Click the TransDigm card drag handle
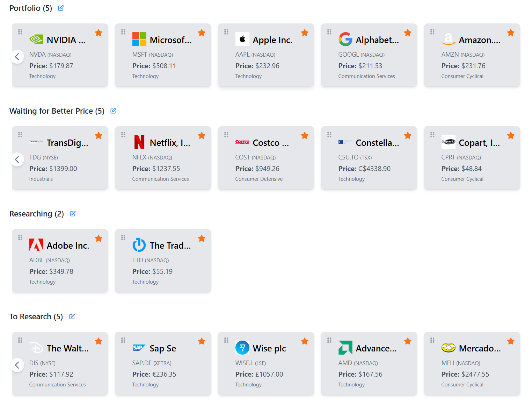The image size is (532, 406). pos(20,135)
